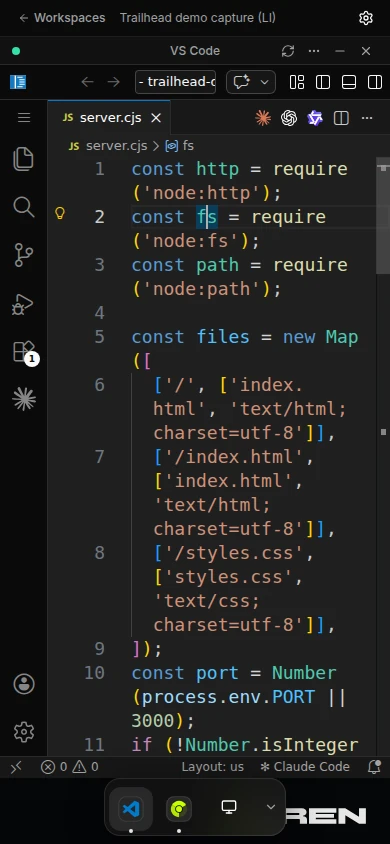
Task: Go back to Workspaces
Action: pyautogui.click(x=62, y=18)
